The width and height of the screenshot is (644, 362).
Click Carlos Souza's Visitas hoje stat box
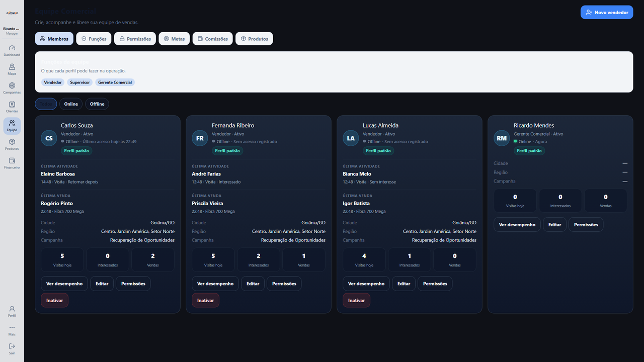point(62,260)
